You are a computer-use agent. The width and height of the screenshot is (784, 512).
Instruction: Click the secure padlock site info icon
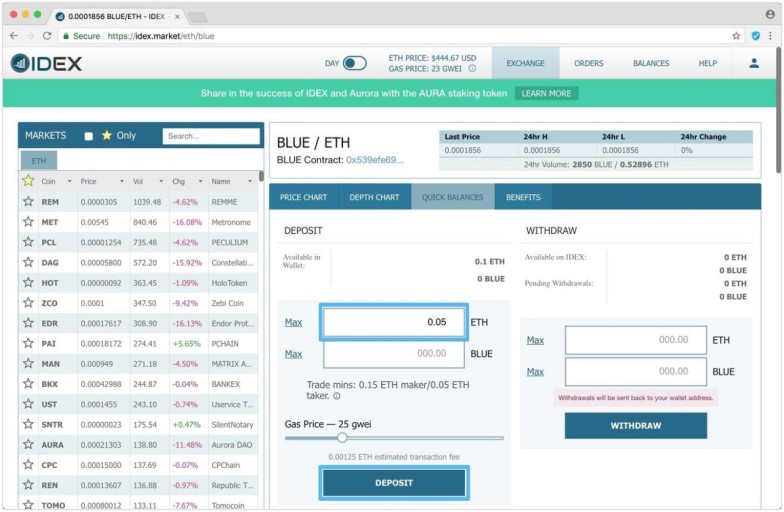pyautogui.click(x=66, y=36)
